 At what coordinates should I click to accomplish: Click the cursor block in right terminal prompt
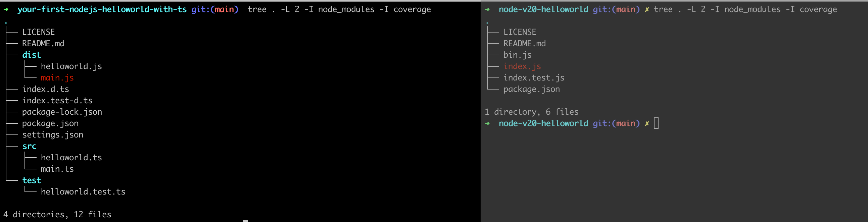[x=656, y=123]
